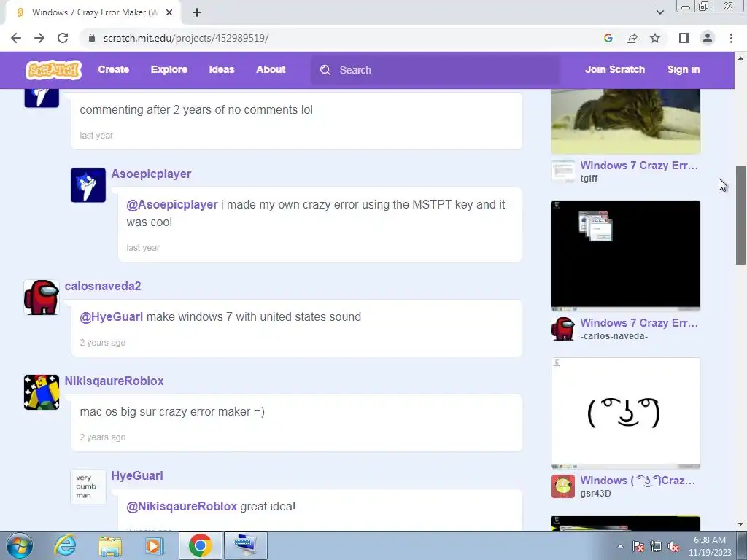Open the Lenny face remix thumbnail

click(625, 413)
